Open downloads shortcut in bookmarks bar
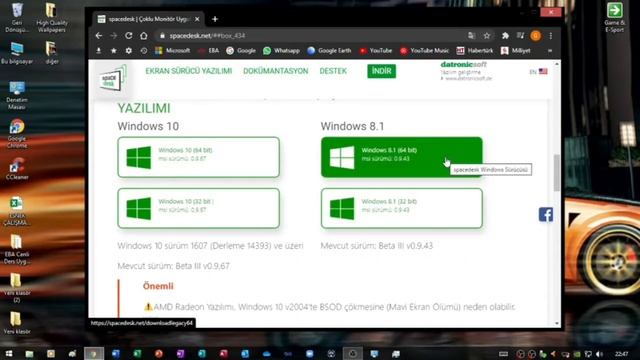The height and width of the screenshot is (360, 640). pyautogui.click(x=99, y=51)
